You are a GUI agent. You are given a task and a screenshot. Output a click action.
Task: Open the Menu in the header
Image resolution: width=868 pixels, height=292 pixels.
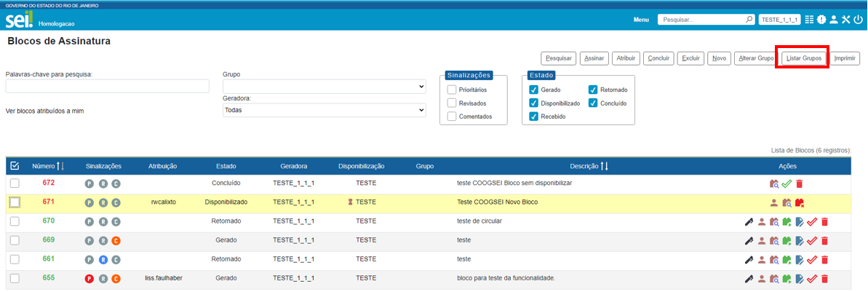641,20
